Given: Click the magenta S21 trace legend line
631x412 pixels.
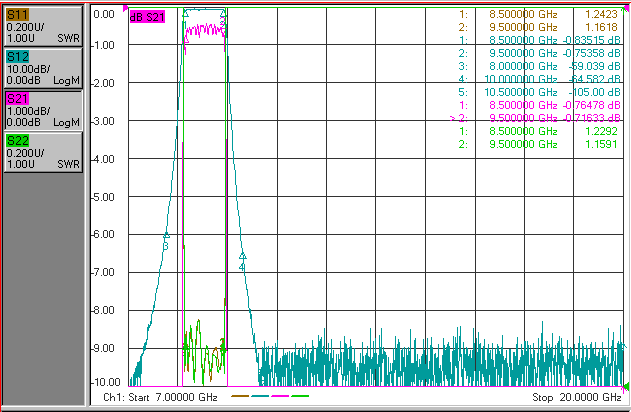Looking at the screenshot, I should (280, 396).
